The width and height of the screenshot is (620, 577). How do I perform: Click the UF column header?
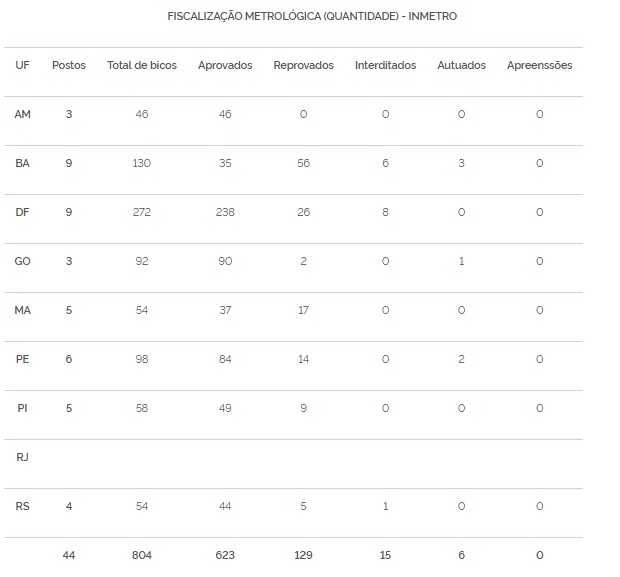point(22,65)
